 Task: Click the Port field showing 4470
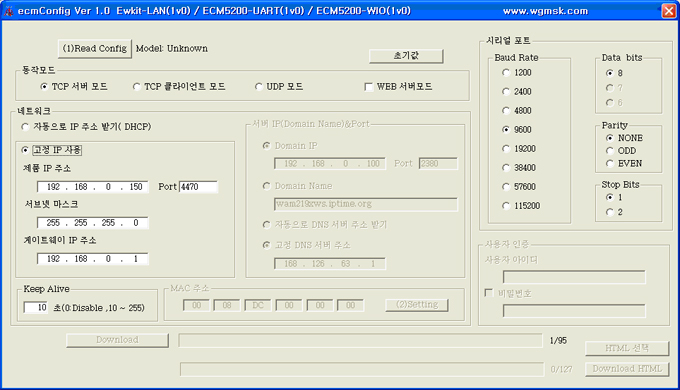click(x=198, y=187)
